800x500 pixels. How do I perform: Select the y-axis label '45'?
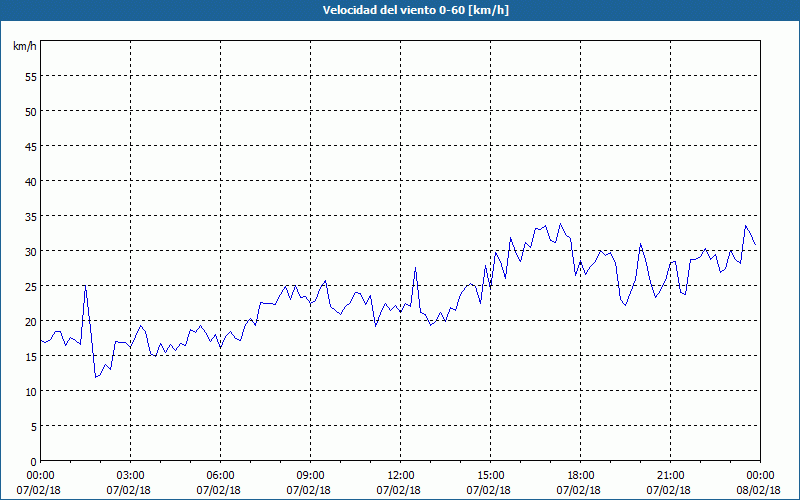pyautogui.click(x=31, y=146)
